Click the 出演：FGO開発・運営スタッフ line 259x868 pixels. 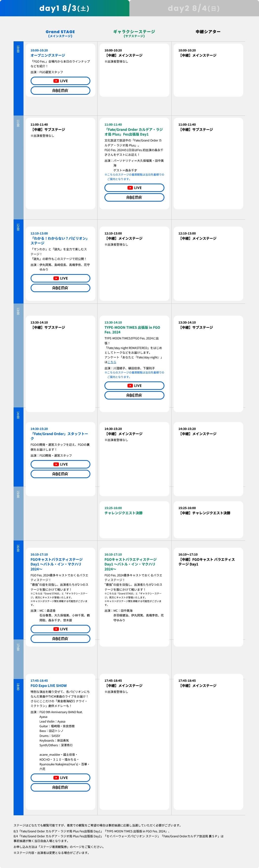(x=51, y=456)
